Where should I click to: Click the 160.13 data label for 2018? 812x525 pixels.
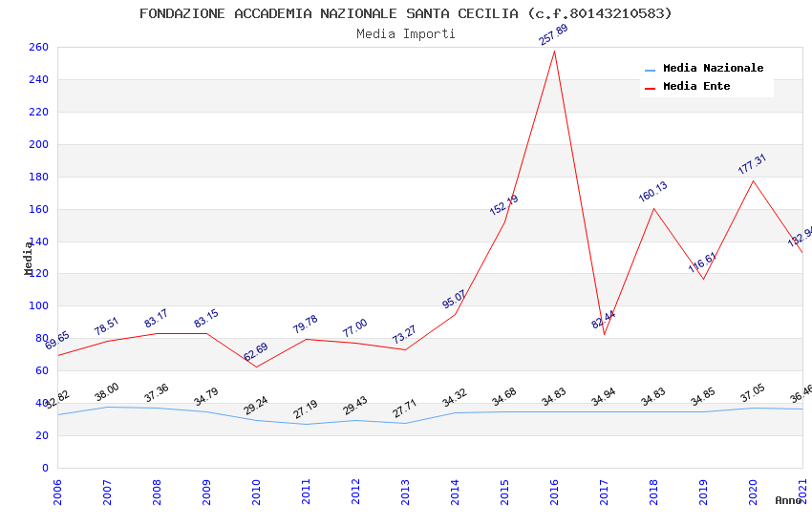pos(653,191)
